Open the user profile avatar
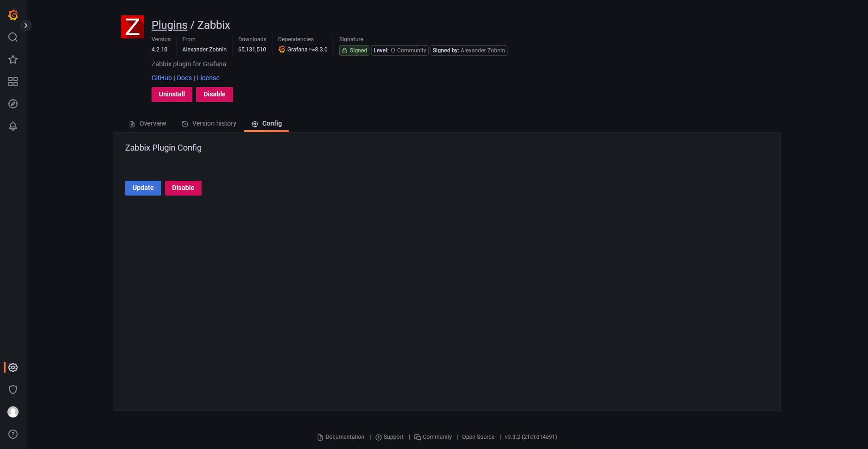Image resolution: width=868 pixels, height=449 pixels. pyautogui.click(x=13, y=412)
